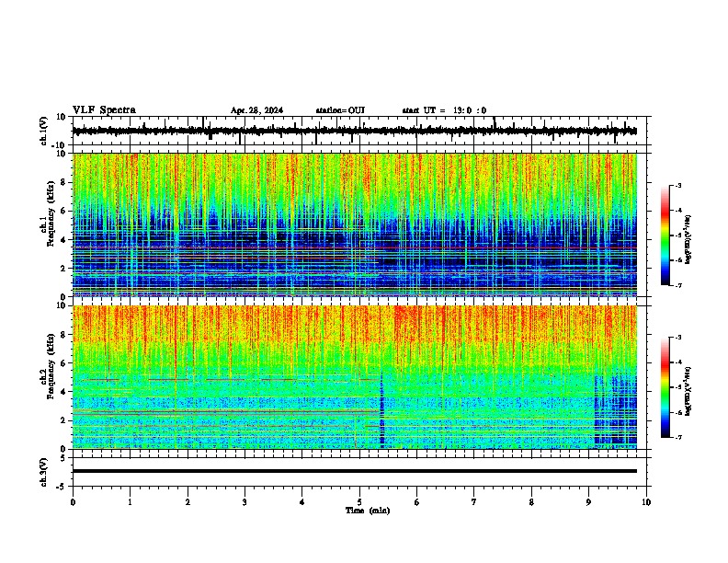728x563 pixels.
Task: Click the "VLF Spectra" plot title
Action: (x=104, y=110)
